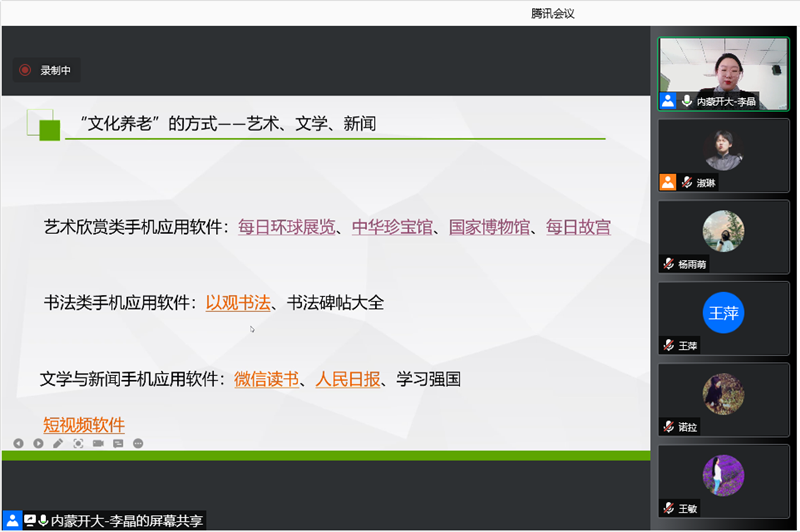Screen dimensions: 800x532
Task: Select 王敏 participant avatar
Action: (x=723, y=475)
